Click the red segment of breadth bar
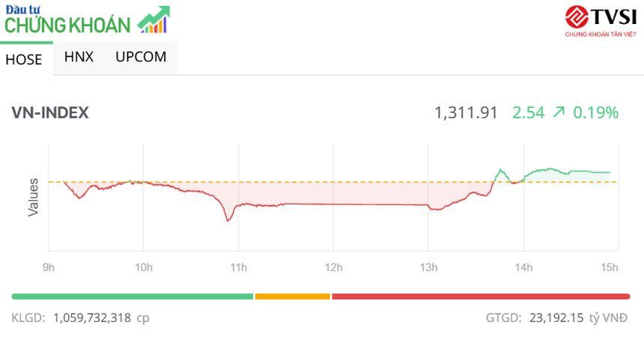This screenshot has height=340, width=644. pos(480,297)
